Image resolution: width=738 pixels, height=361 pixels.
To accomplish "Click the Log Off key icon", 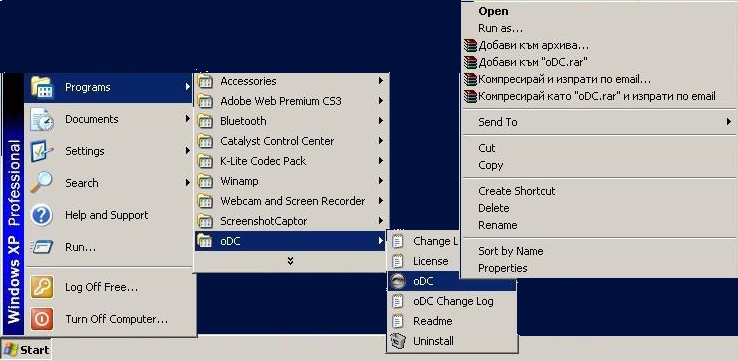I will point(42,287).
